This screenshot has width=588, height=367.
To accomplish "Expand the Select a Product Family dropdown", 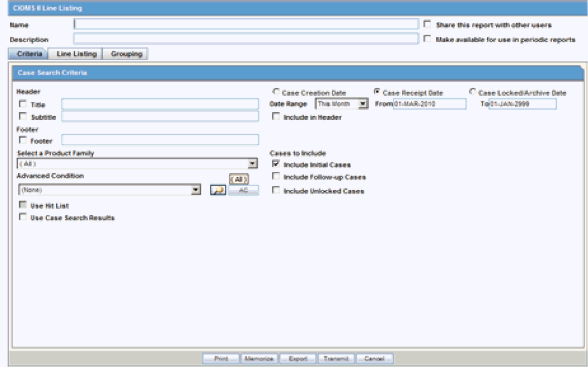I will coord(137,164).
